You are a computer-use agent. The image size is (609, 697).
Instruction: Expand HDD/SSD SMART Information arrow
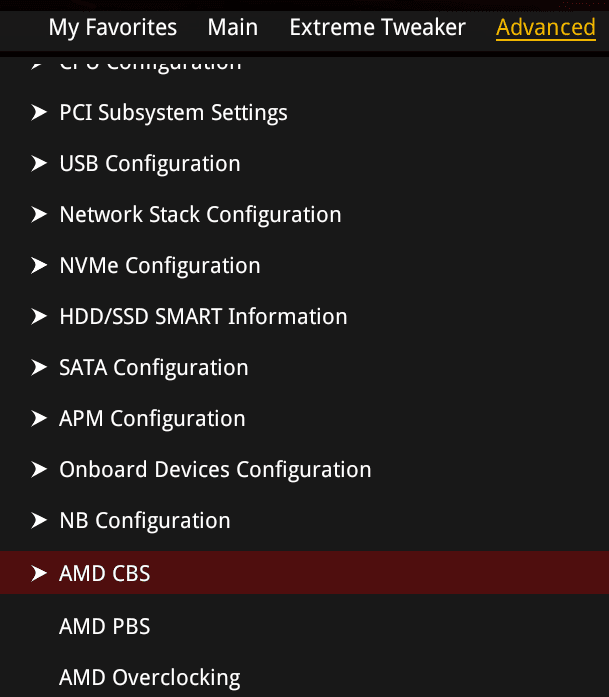(39, 316)
